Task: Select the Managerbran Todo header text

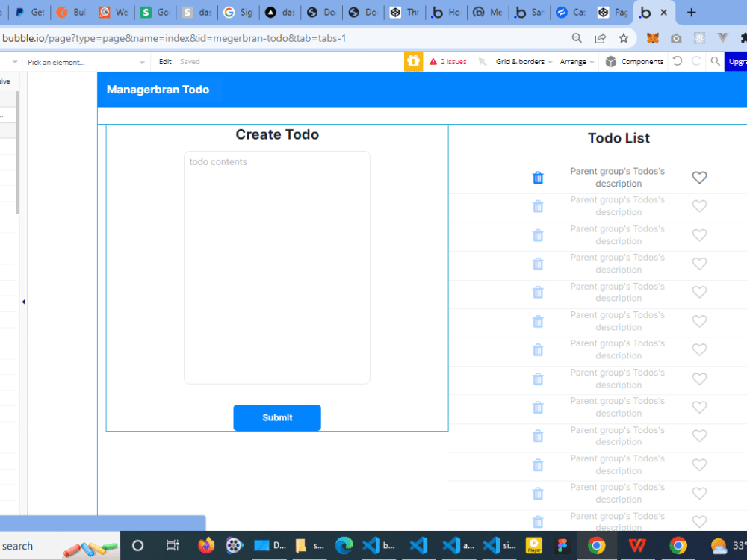Action: coord(158,90)
